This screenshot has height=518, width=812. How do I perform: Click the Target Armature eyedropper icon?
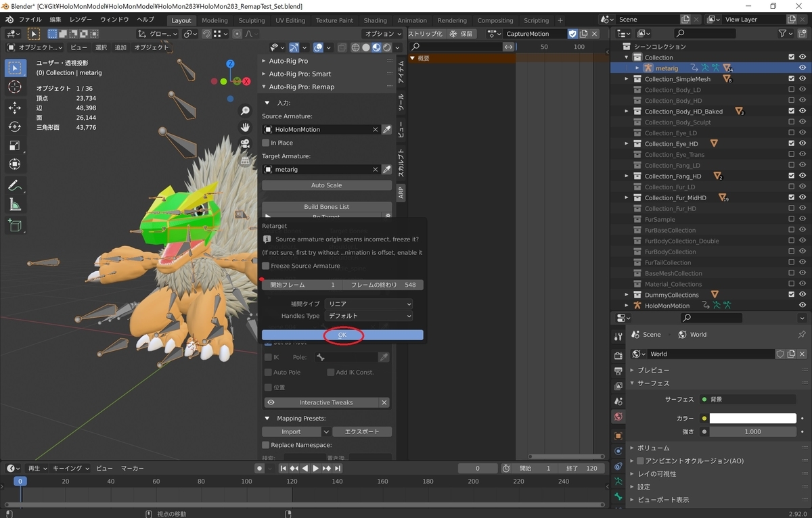[387, 170]
